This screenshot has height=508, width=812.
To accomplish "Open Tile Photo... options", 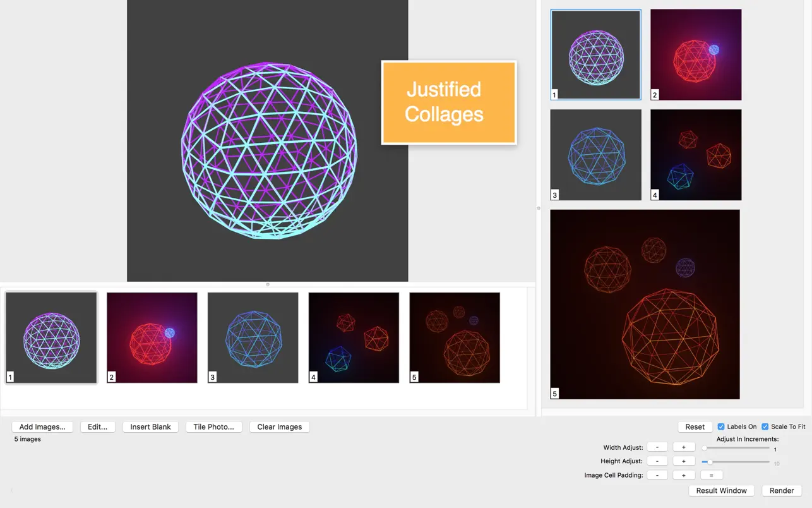I will [213, 427].
